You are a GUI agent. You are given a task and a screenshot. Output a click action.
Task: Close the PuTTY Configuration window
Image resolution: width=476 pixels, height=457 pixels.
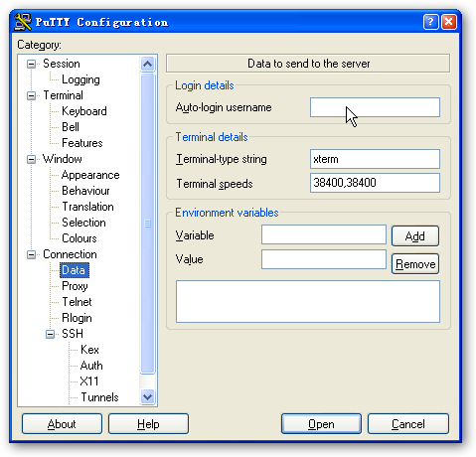coord(449,22)
